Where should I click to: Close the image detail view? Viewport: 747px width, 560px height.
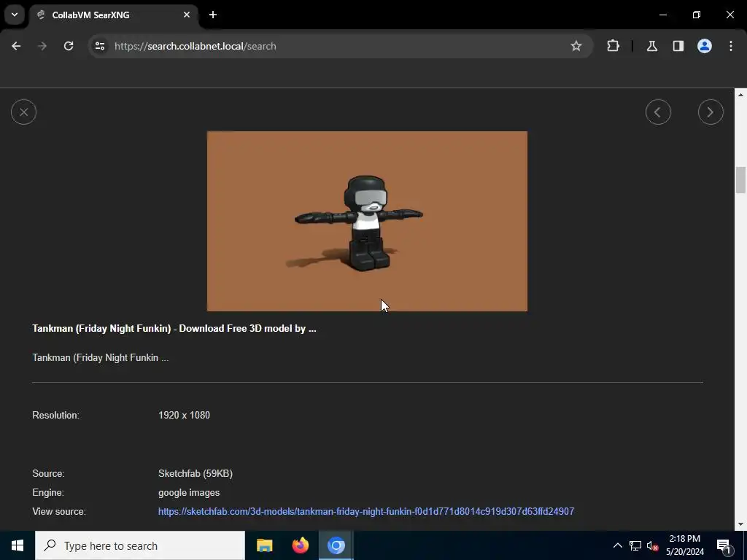click(x=23, y=112)
